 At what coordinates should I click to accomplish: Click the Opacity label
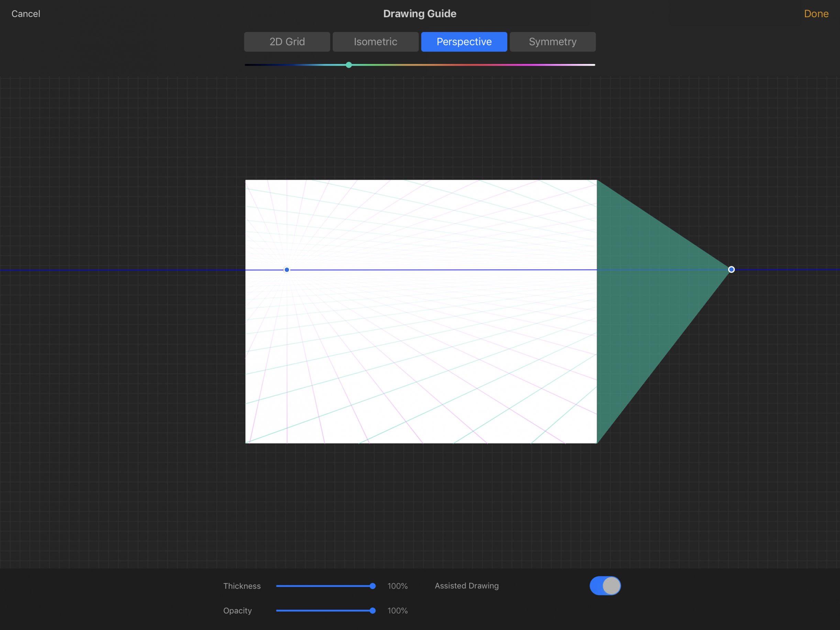click(237, 611)
